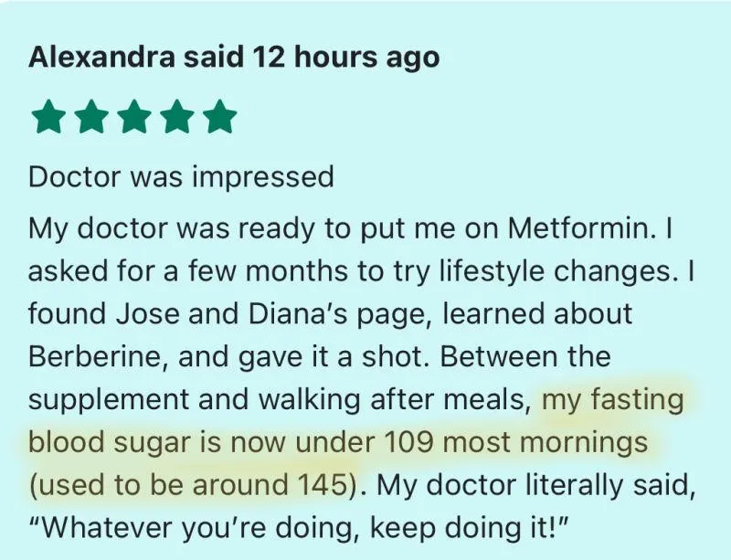The width and height of the screenshot is (731, 560).
Task: Click the 'Doctor was impressed' review title
Action: (181, 177)
